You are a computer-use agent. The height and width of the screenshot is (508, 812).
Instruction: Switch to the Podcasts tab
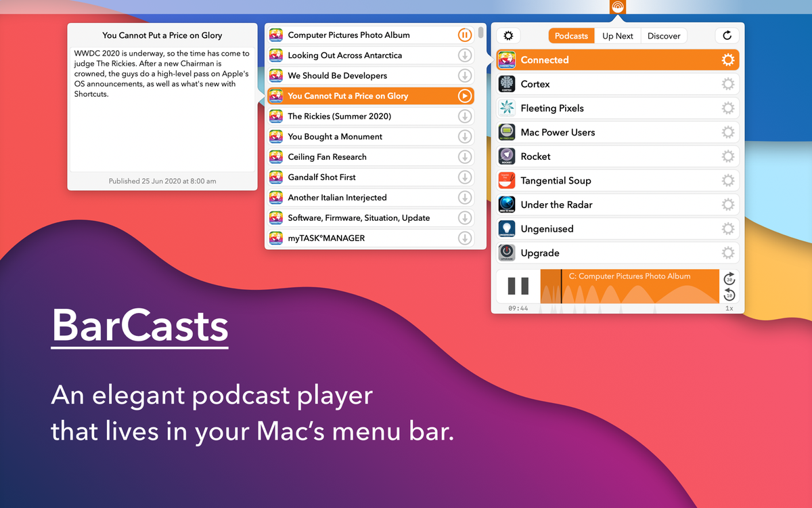571,36
